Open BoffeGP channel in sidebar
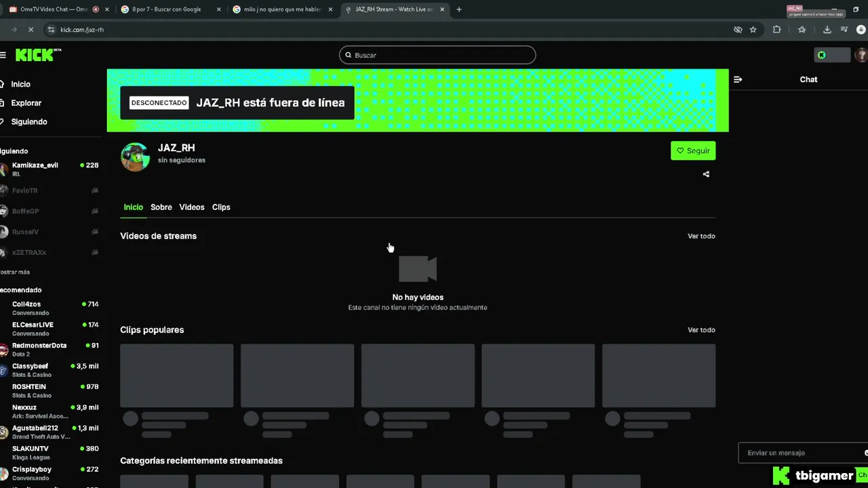868x488 pixels. pyautogui.click(x=50, y=211)
